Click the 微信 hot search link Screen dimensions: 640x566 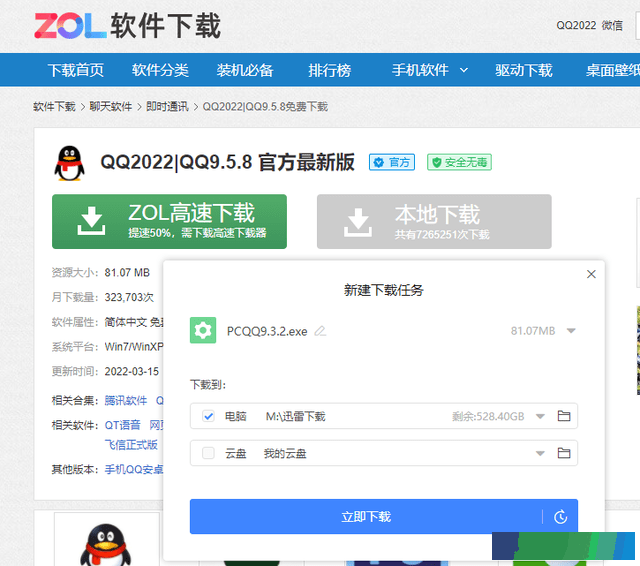coord(612,25)
